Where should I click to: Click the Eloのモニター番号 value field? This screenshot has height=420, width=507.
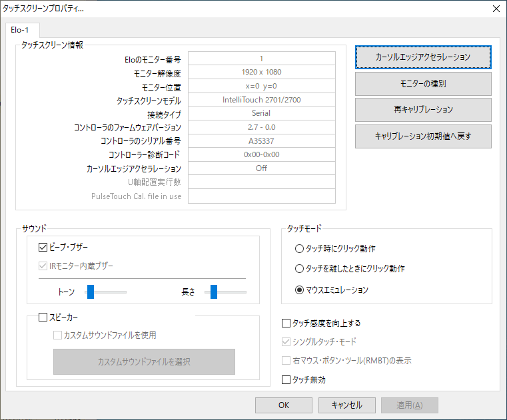point(260,59)
